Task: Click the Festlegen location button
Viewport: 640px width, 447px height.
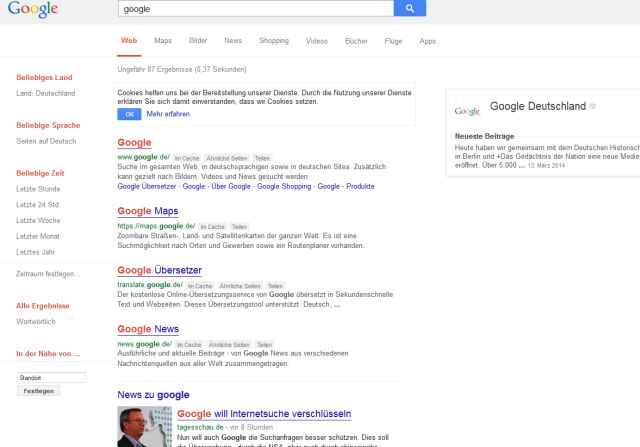Action: click(x=39, y=391)
